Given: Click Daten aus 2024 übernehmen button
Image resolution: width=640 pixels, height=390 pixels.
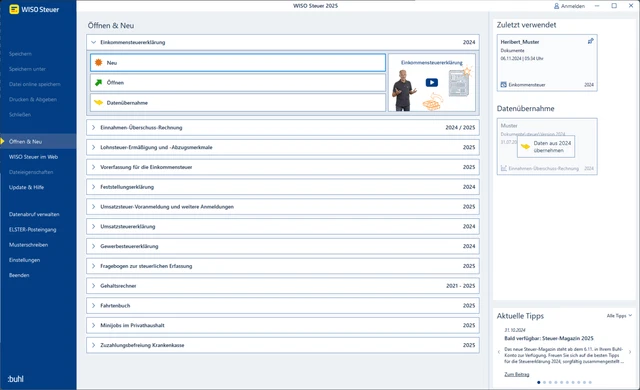Looking at the screenshot, I should pyautogui.click(x=546, y=146).
